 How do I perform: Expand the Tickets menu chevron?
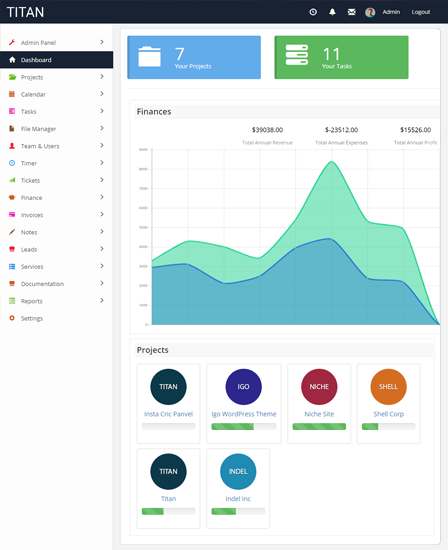(x=102, y=180)
